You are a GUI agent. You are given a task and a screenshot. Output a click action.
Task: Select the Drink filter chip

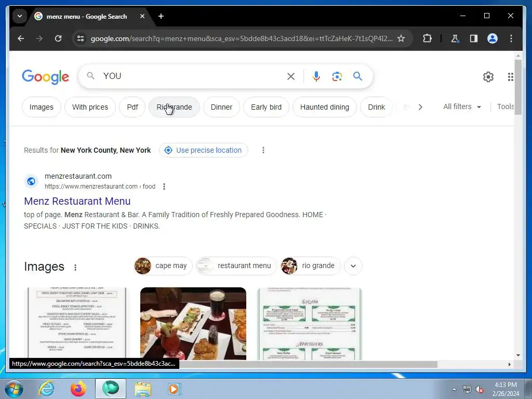(376, 107)
